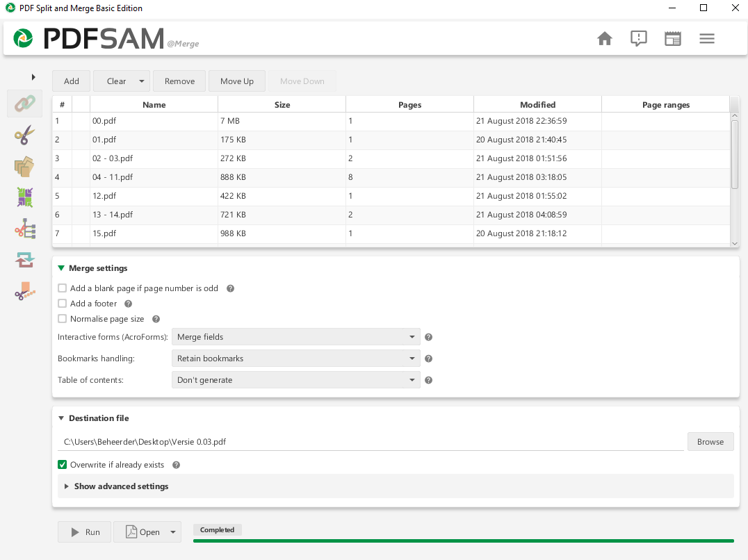
Task: Open the Table of contents dropdown
Action: (x=295, y=379)
